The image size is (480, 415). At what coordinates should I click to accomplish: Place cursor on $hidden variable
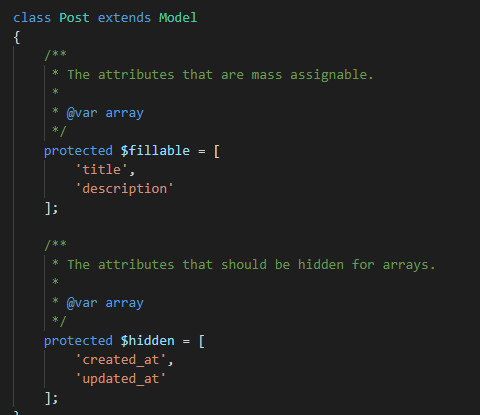[x=147, y=341]
